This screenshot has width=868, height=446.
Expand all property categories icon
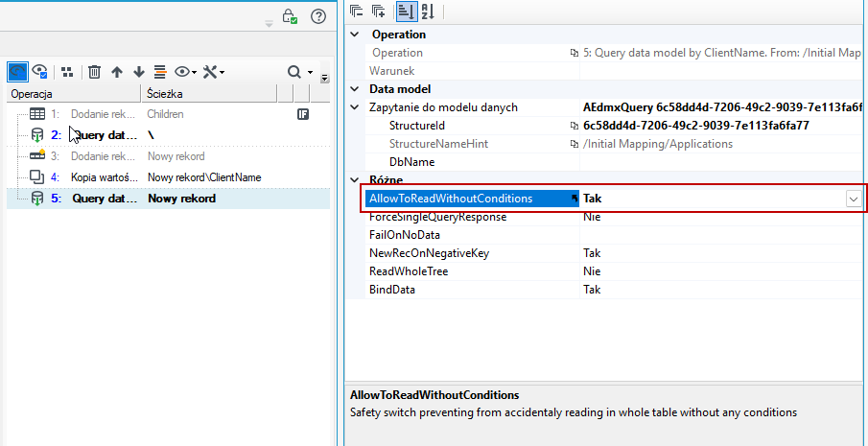coord(379,12)
